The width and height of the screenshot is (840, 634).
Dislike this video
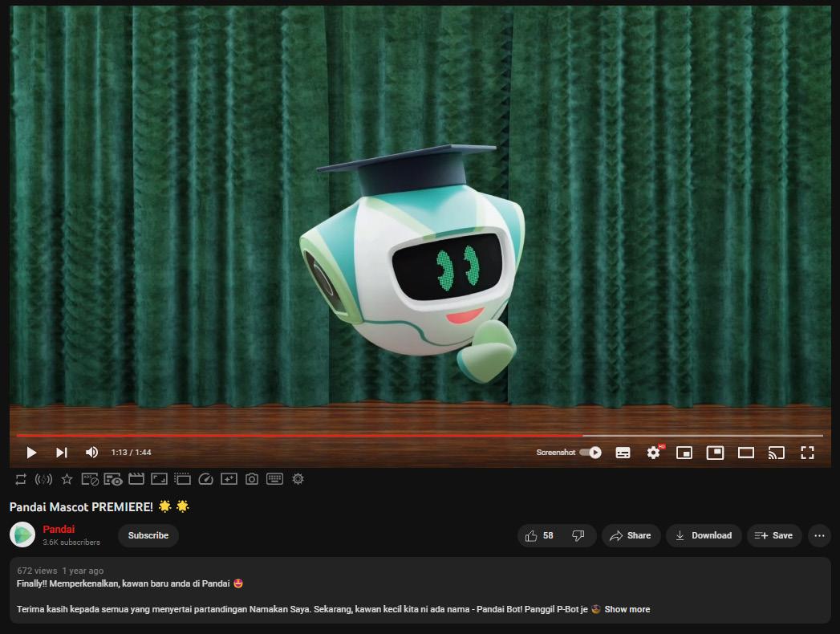(x=578, y=535)
